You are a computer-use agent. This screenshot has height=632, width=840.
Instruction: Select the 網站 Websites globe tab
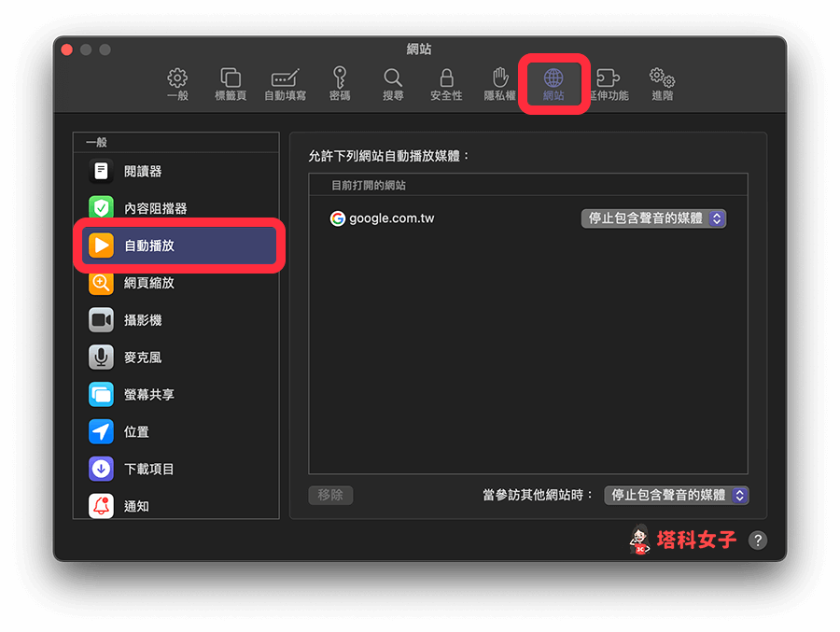coord(553,84)
